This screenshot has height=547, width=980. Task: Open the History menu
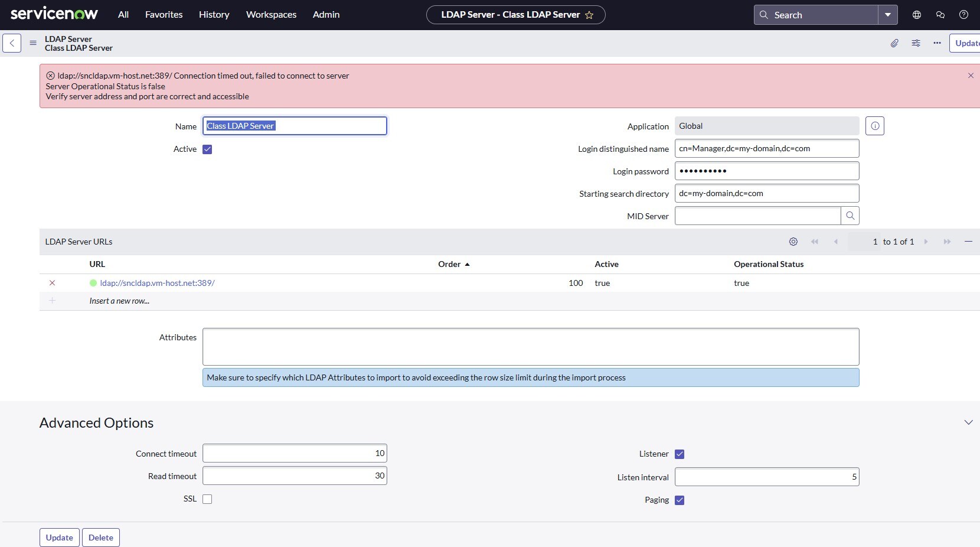(x=214, y=14)
